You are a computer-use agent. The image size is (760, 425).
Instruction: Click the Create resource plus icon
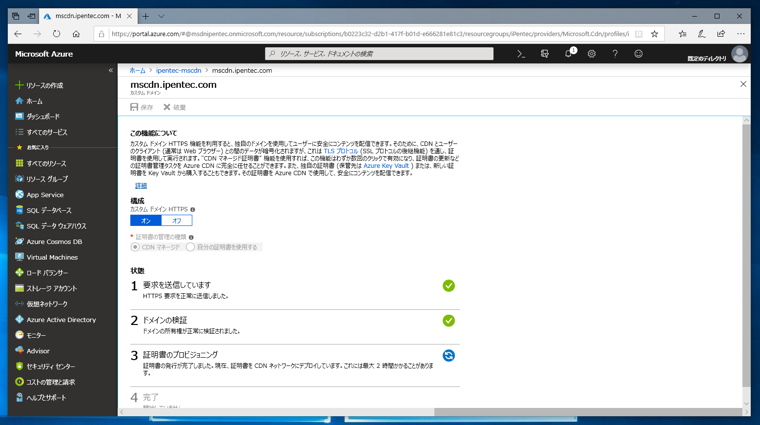click(19, 85)
